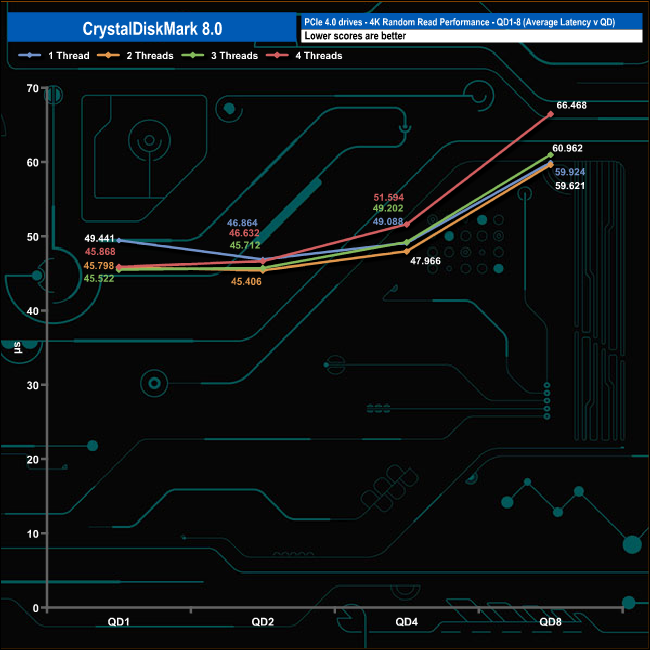Click the 20 tick label on the y-axis
The image size is (650, 650).
(x=32, y=459)
